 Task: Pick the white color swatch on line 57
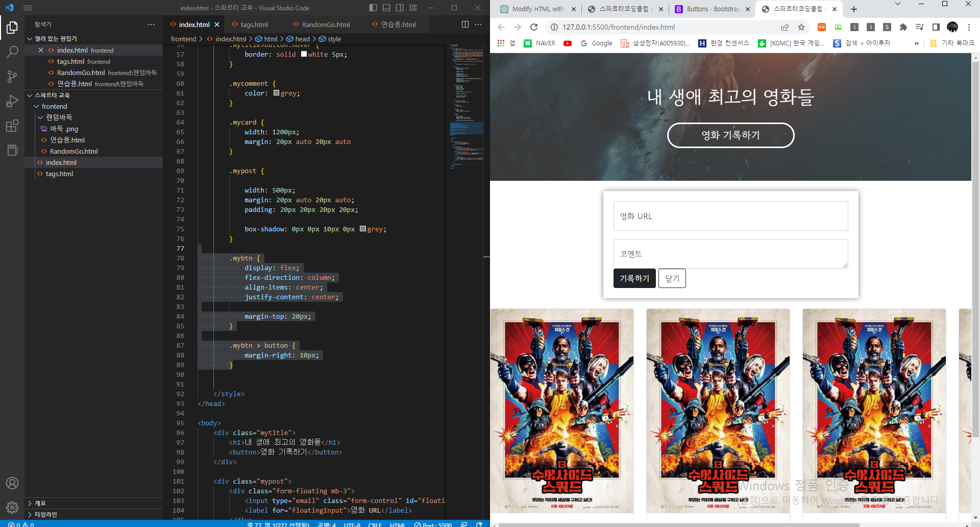point(304,54)
